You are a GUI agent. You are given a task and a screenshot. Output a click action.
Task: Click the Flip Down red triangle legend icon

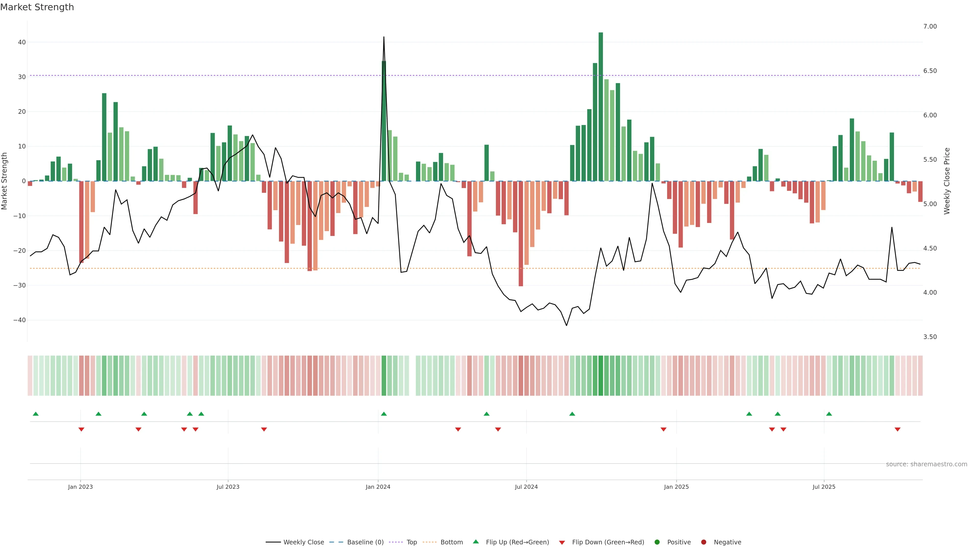562,543
